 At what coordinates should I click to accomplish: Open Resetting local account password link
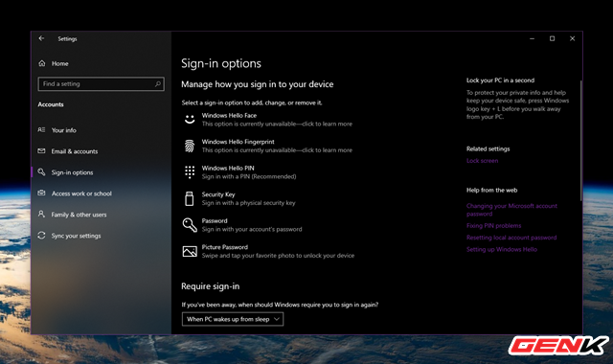point(511,238)
